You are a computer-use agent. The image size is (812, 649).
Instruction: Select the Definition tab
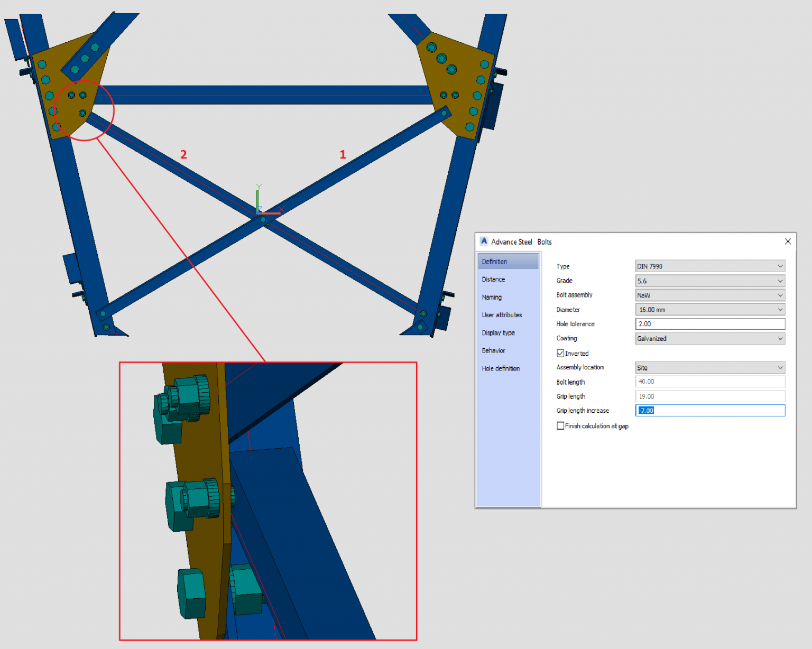[494, 261]
